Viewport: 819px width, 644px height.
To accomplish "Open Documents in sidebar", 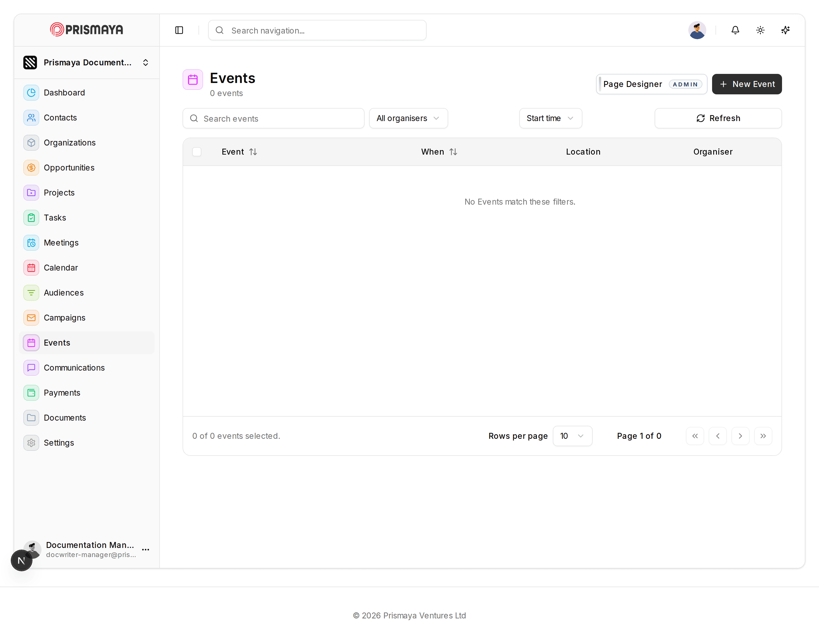I will (87, 418).
